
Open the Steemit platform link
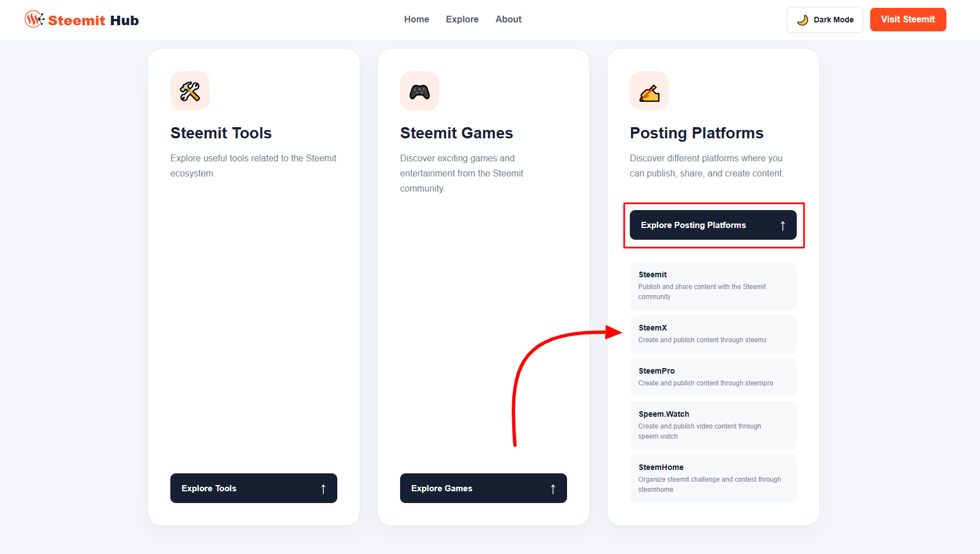[713, 286]
